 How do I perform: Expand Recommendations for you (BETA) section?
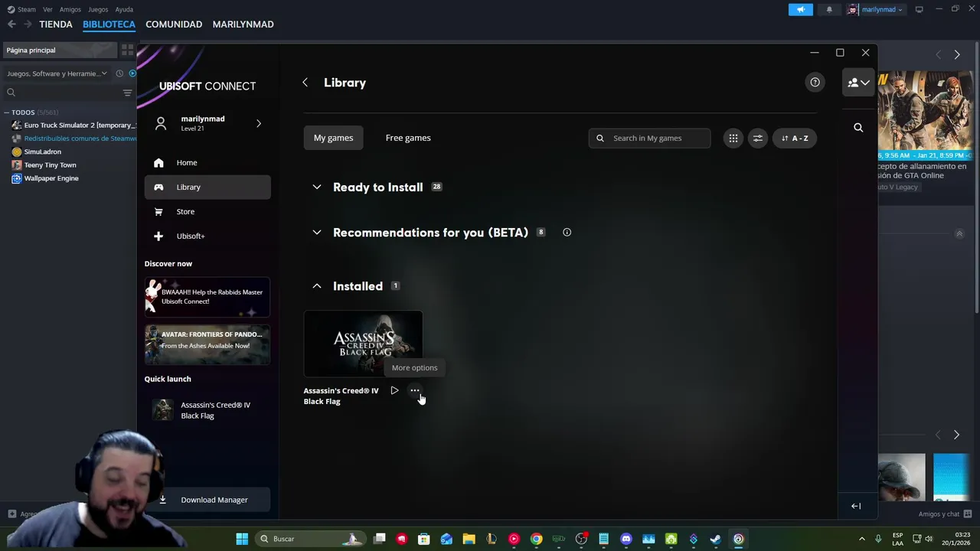click(x=317, y=233)
